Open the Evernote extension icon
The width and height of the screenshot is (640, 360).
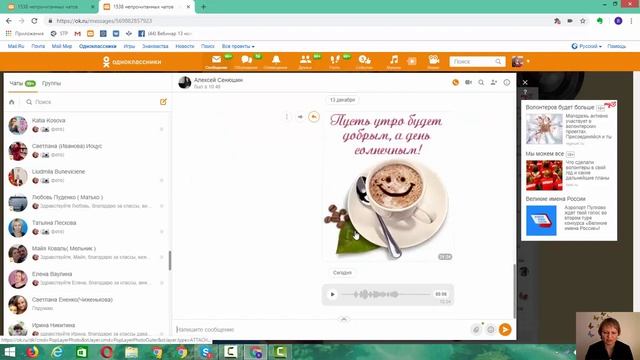pyautogui.click(x=600, y=21)
